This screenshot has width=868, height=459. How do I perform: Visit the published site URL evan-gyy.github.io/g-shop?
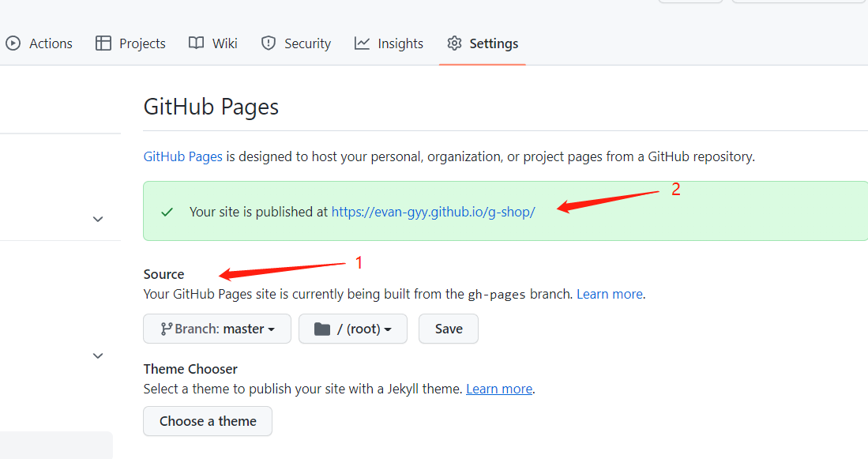tap(433, 212)
